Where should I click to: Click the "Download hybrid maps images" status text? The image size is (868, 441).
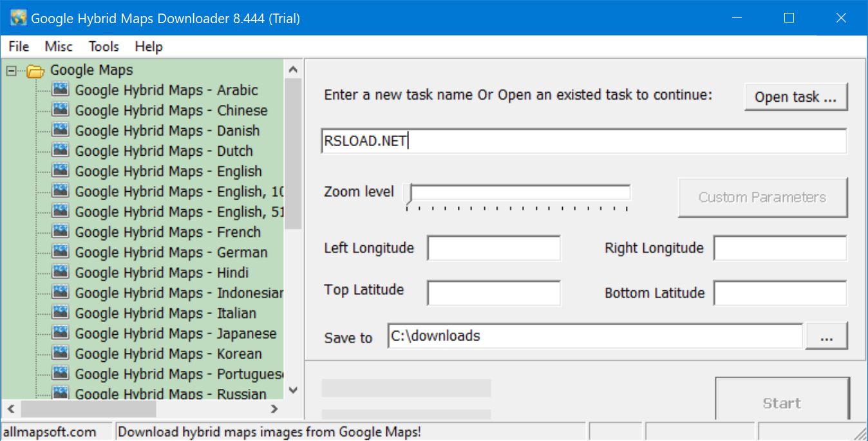pos(269,432)
